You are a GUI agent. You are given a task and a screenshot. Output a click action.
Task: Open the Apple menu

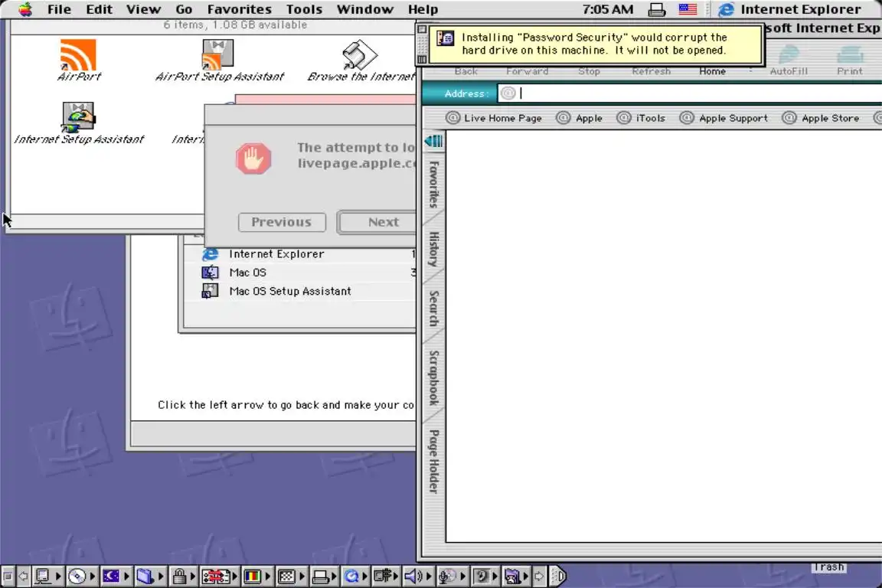pos(25,9)
